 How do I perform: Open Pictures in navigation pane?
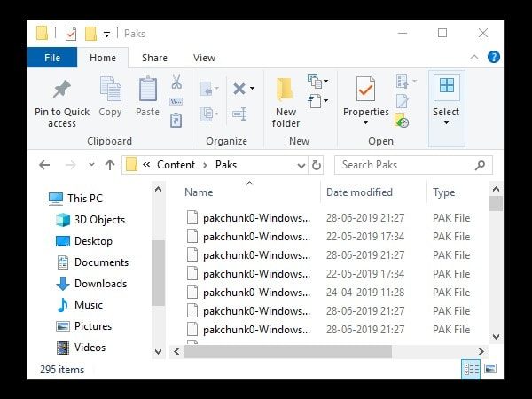83,326
